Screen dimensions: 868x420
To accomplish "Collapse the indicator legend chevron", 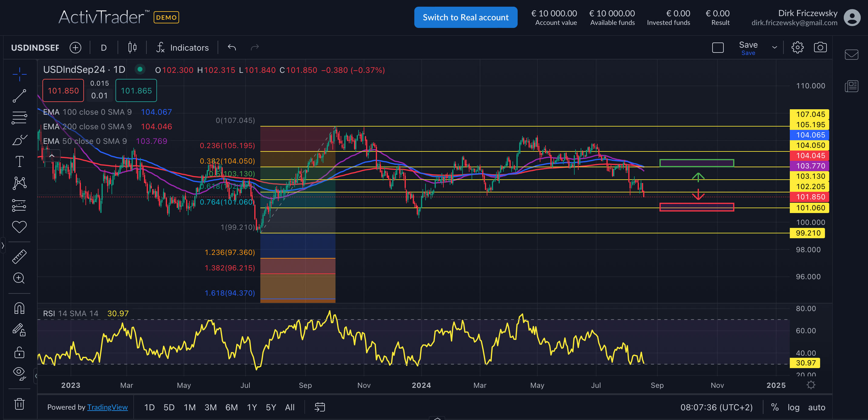I will point(52,156).
